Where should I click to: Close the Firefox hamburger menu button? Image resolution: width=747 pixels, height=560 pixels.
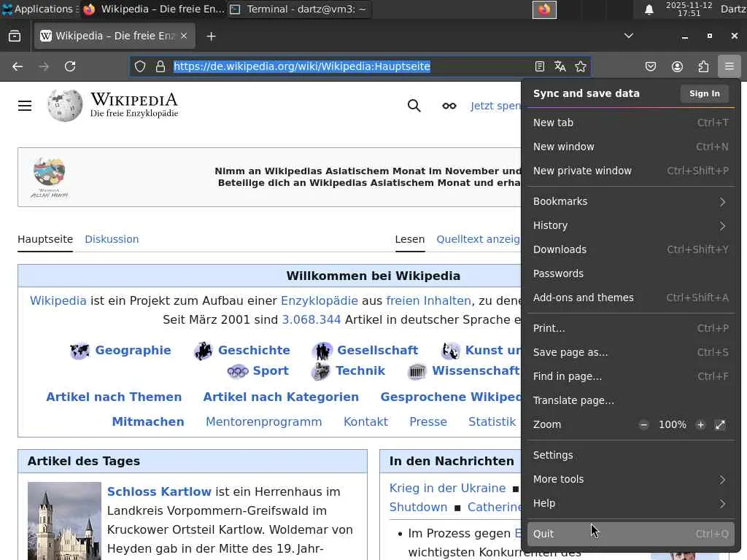tap(729, 66)
